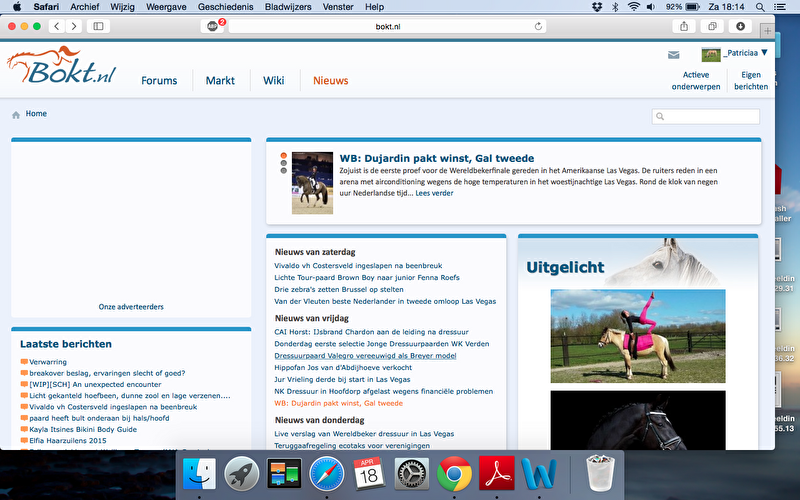Open the Trash in the Dock
800x500 pixels.
600,473
